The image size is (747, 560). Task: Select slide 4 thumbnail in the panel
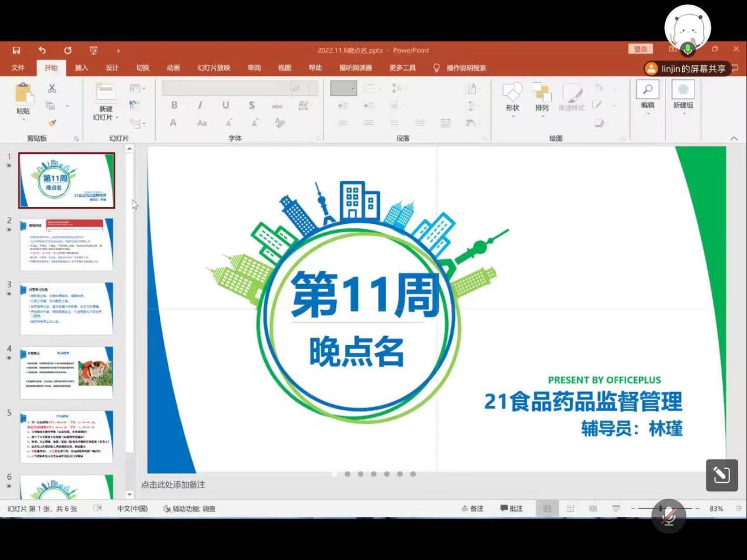[x=66, y=373]
